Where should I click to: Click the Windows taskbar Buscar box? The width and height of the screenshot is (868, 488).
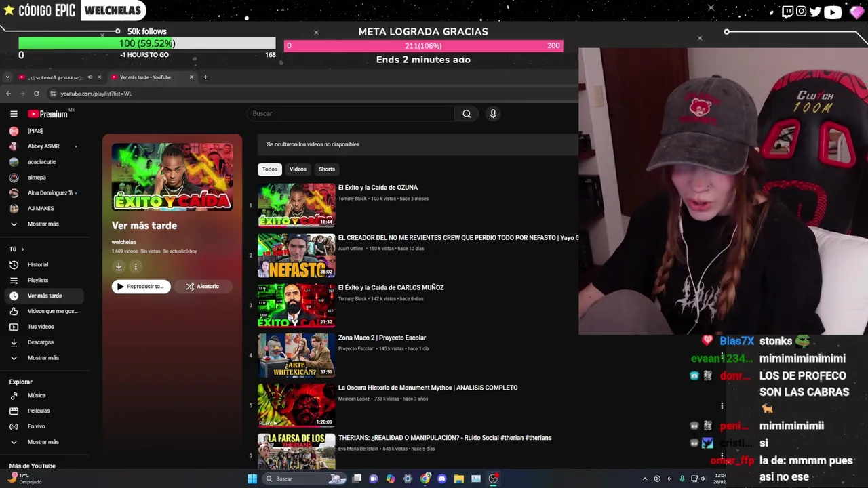(x=305, y=479)
